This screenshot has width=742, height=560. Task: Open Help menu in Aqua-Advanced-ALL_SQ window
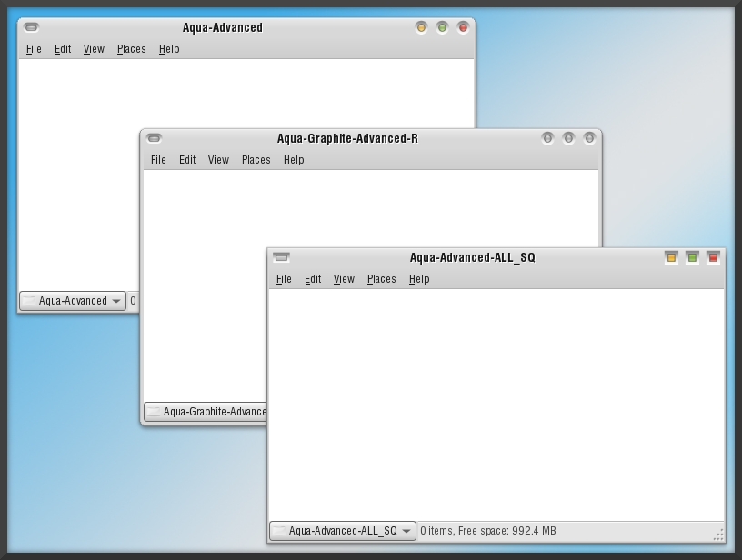pos(419,279)
